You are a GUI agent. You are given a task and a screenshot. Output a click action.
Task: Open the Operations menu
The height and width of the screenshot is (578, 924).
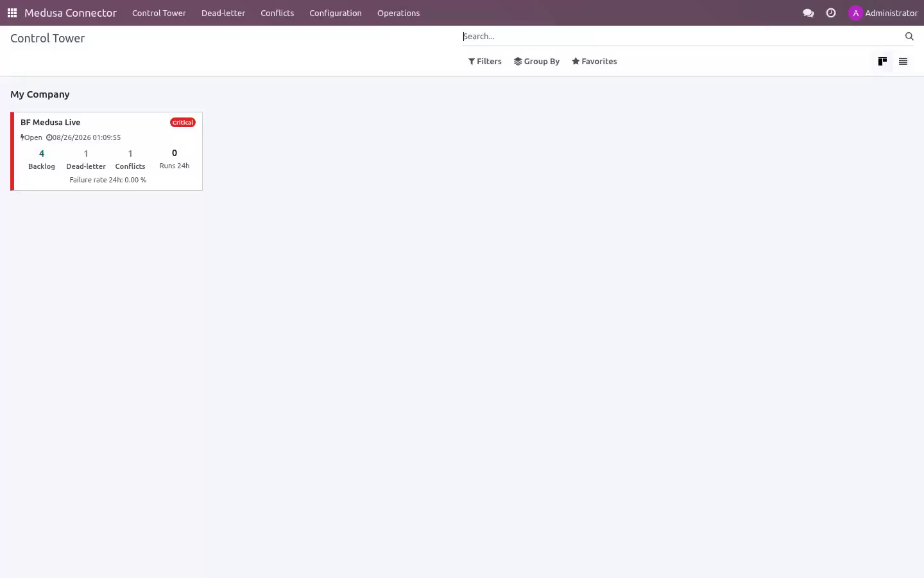tap(398, 13)
